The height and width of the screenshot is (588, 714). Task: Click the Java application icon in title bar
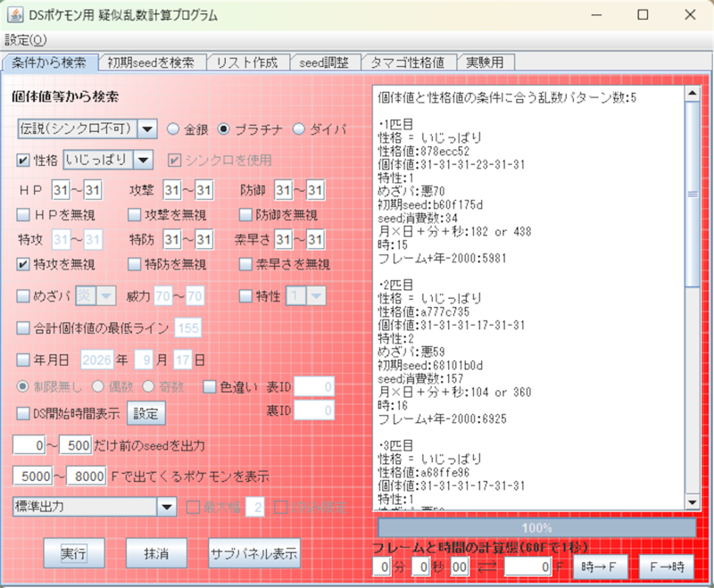15,14
